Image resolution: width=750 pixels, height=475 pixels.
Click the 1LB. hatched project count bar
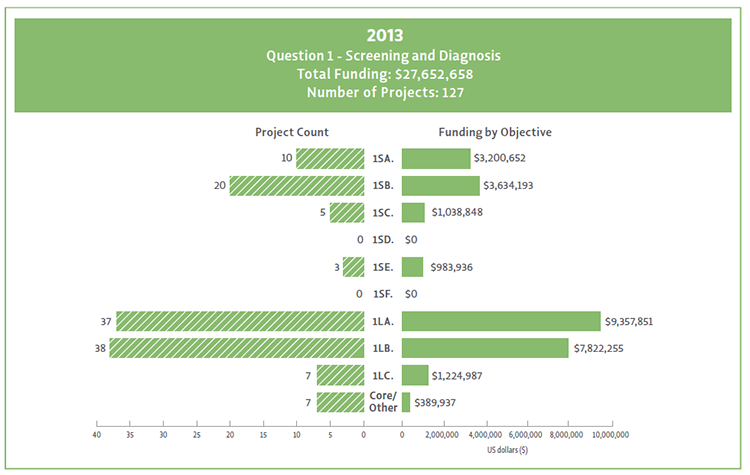236,348
